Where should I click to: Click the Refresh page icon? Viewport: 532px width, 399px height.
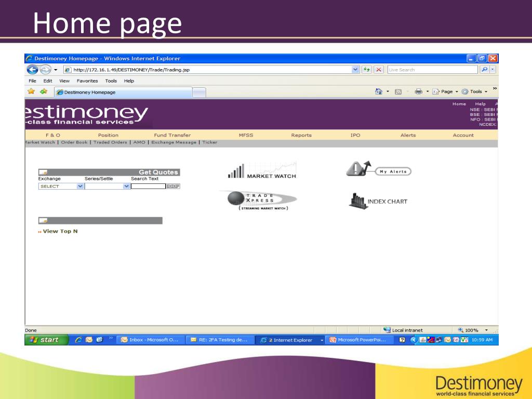(x=367, y=70)
